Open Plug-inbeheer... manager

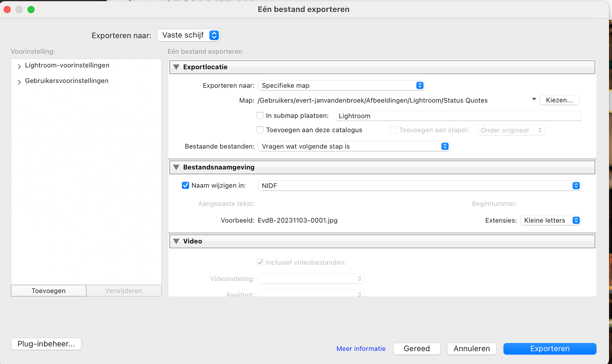pos(46,344)
